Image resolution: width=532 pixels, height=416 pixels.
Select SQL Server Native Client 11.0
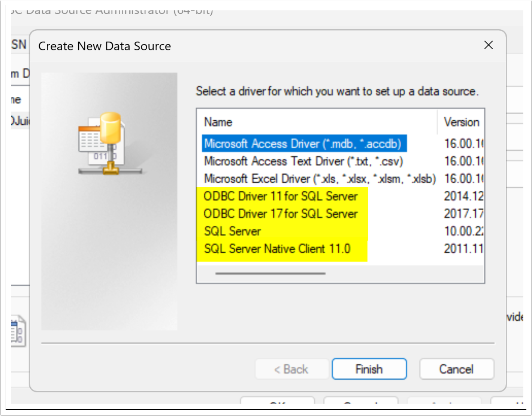277,249
